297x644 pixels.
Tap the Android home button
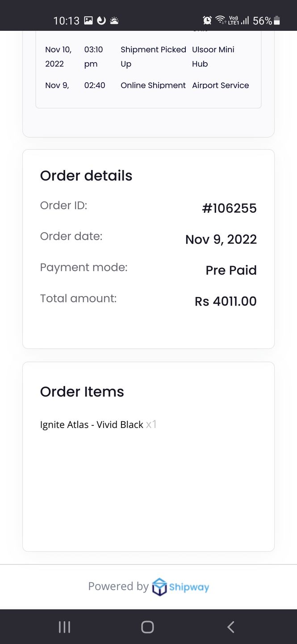pos(147,627)
